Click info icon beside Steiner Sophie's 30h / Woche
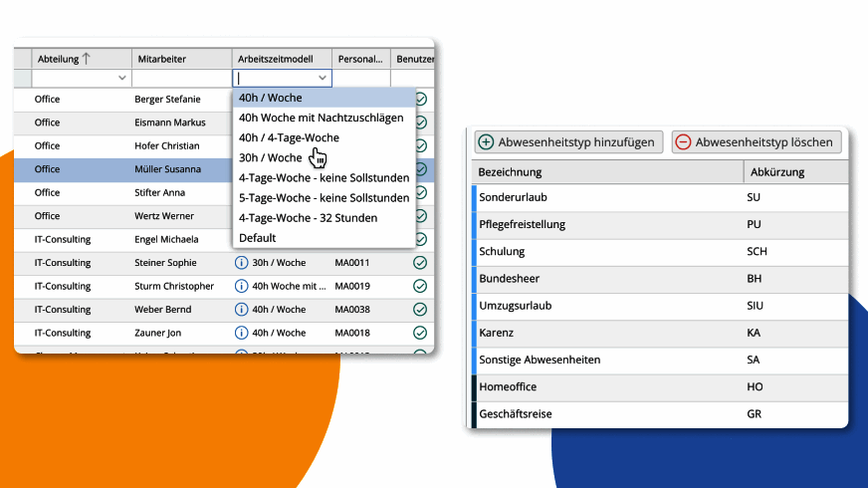Viewport: 868px width, 488px height. coord(241,263)
